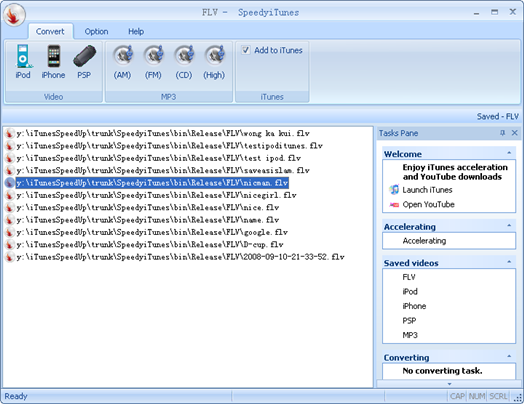524x404 pixels.
Task: Close the Tasks Pane
Action: click(515, 133)
